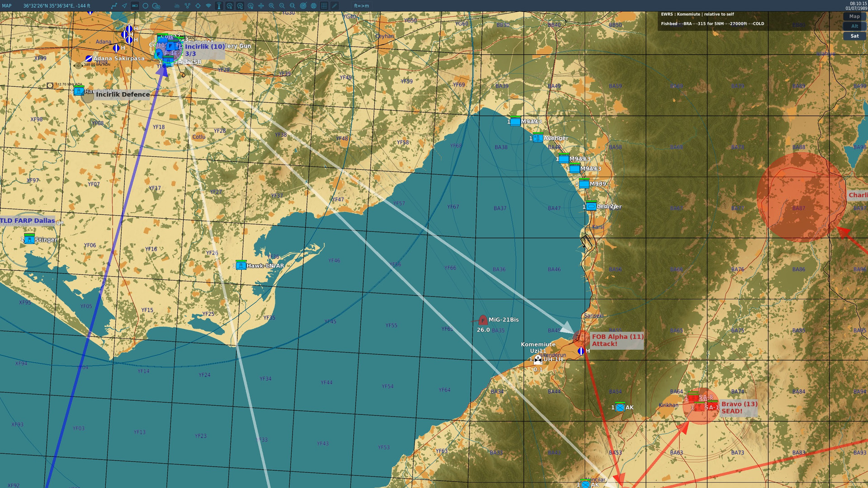Switch to Map view mode
The height and width of the screenshot is (488, 868).
[854, 16]
